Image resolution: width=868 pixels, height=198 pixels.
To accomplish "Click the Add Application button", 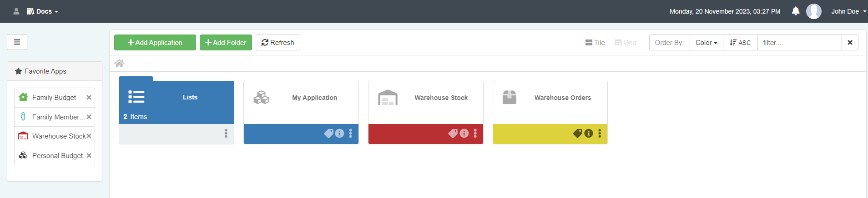I will 155,43.
